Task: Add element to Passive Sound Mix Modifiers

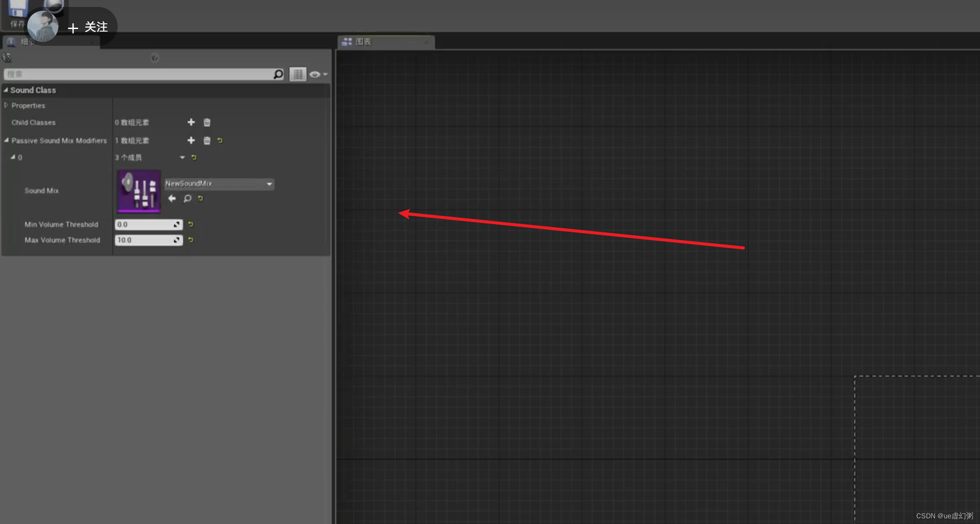Action: point(191,140)
